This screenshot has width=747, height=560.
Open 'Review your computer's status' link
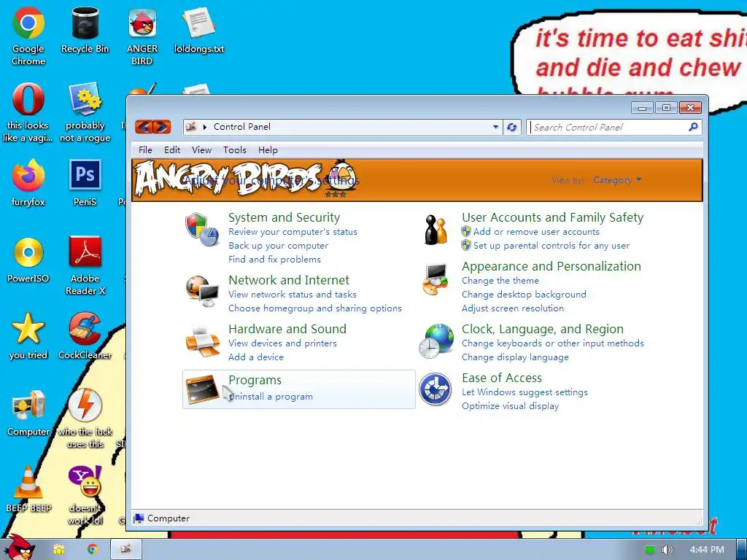click(x=293, y=232)
